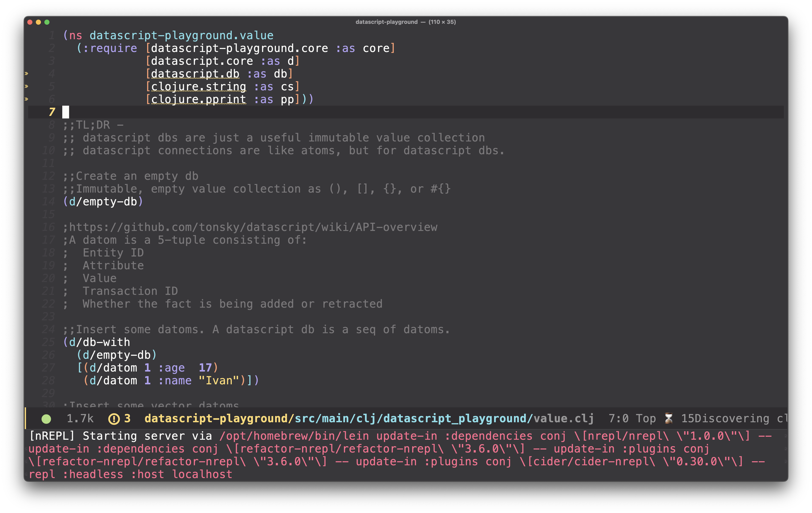The width and height of the screenshot is (812, 513).
Task: Click the fringe warning marker on line 4
Action: [26, 73]
